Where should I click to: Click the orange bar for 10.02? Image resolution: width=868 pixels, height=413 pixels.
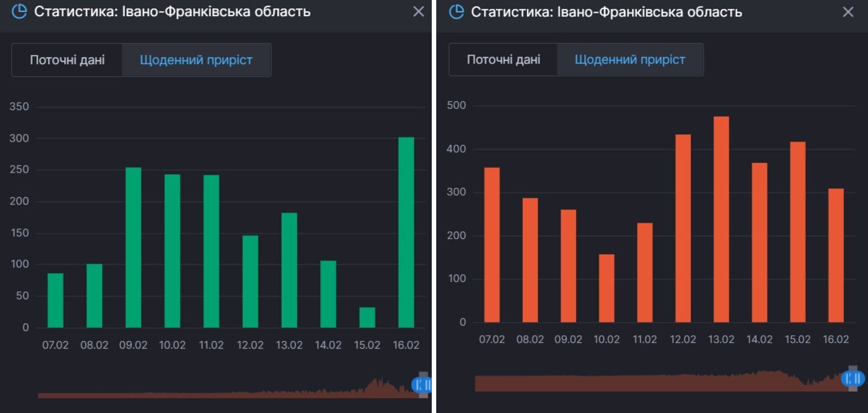click(x=606, y=288)
